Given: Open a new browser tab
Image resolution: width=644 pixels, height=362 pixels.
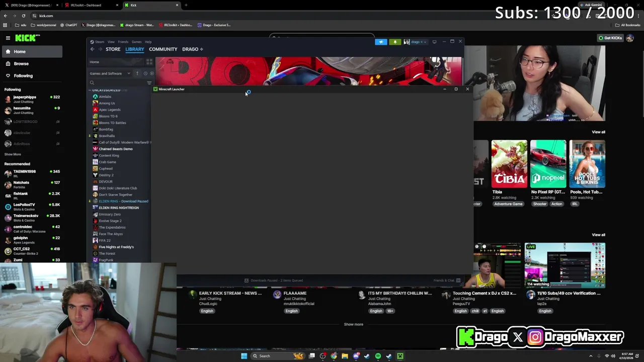Looking at the screenshot, I should pyautogui.click(x=186, y=5).
